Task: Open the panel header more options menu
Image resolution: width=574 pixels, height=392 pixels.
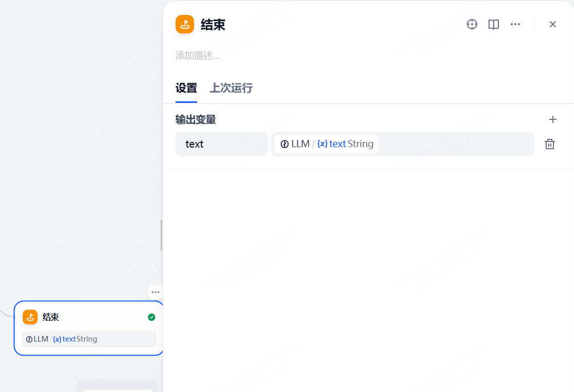Action: (515, 24)
